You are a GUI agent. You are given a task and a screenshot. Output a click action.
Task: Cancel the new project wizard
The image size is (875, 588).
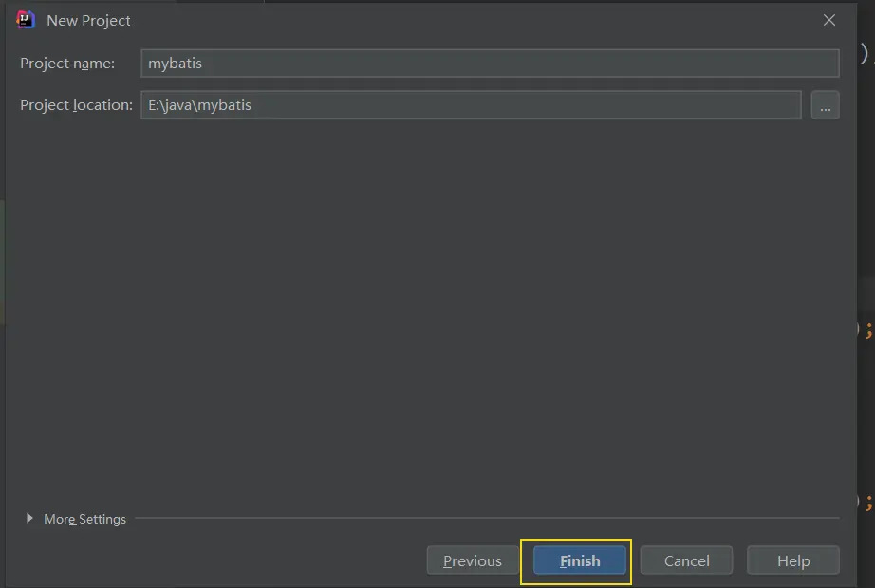point(686,560)
